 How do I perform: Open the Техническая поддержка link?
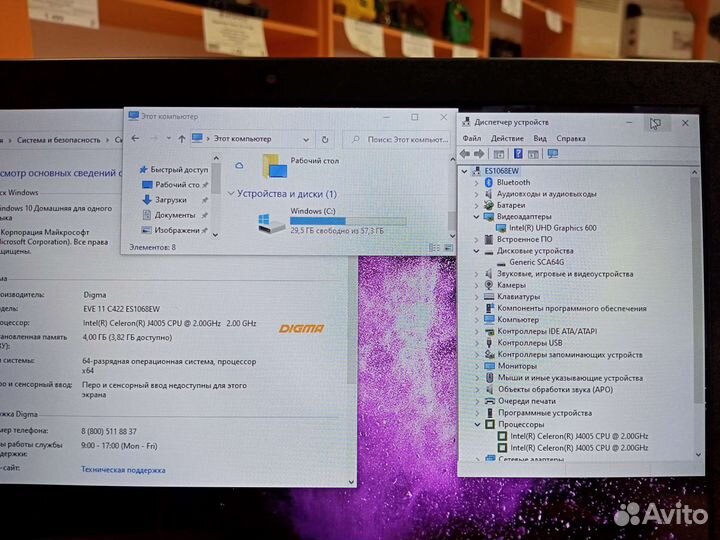tap(123, 470)
